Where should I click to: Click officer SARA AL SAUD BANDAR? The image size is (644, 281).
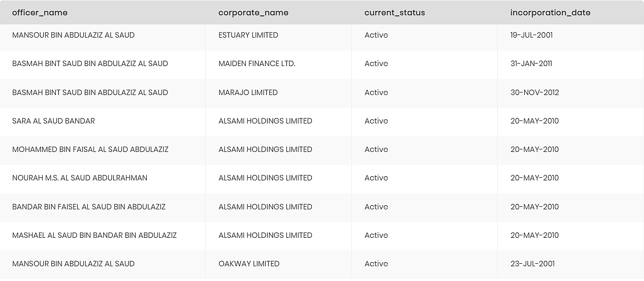click(53, 121)
